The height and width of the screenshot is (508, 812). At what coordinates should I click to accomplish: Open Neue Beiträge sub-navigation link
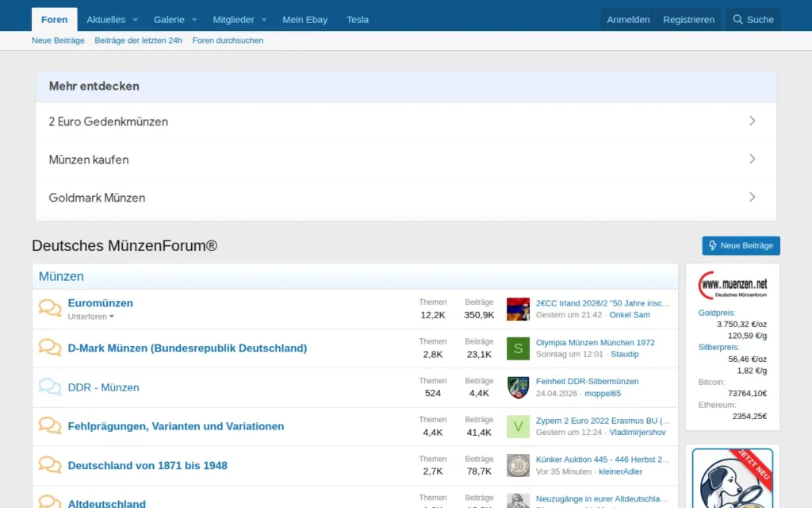coord(58,40)
